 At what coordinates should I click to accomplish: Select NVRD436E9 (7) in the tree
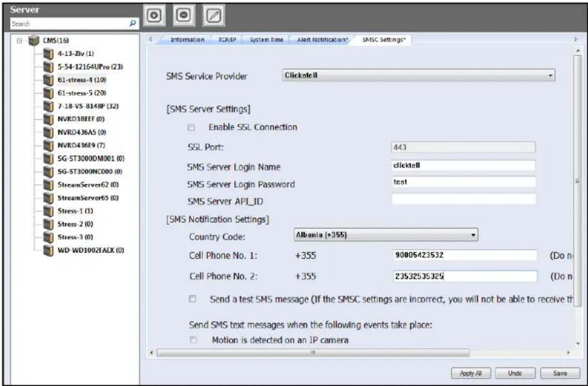(x=81, y=146)
